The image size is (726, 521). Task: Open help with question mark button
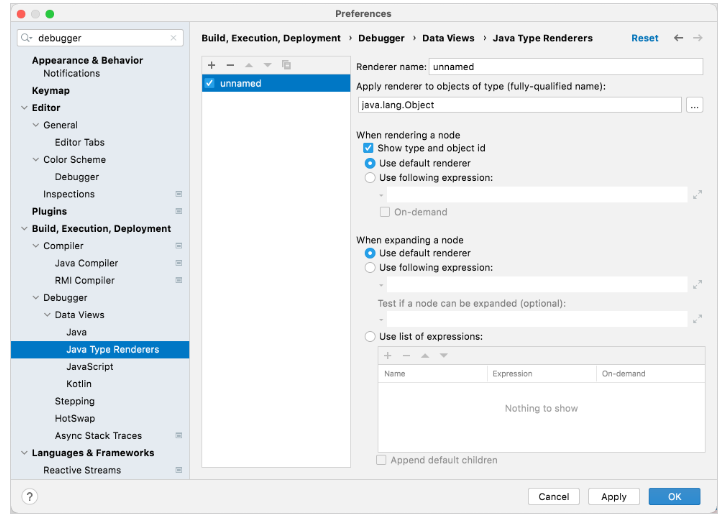[30, 496]
